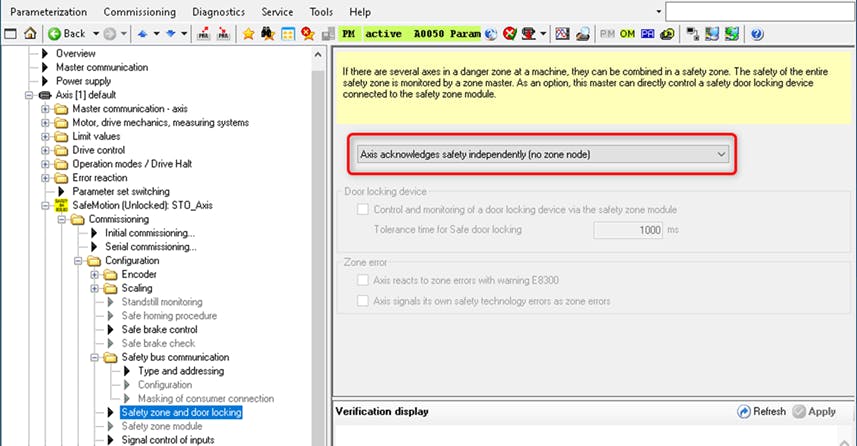This screenshot has height=446, width=857.
Task: Click the binoculars with star icon
Action: [268, 34]
